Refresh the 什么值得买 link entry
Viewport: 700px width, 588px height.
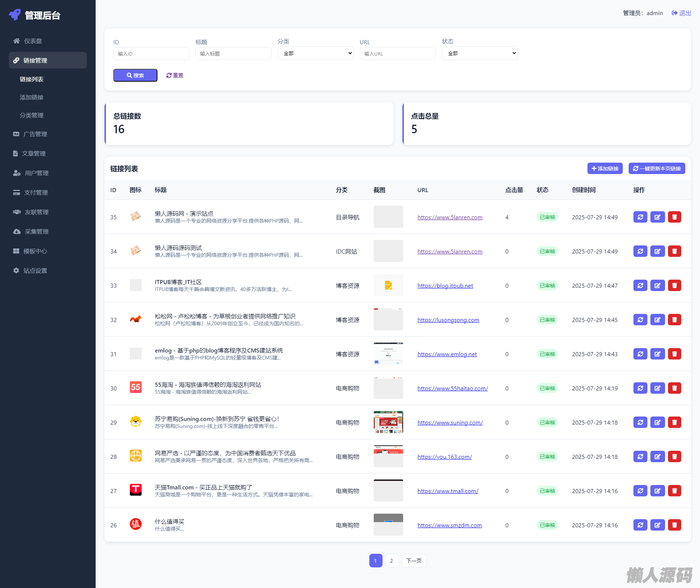[x=640, y=525]
